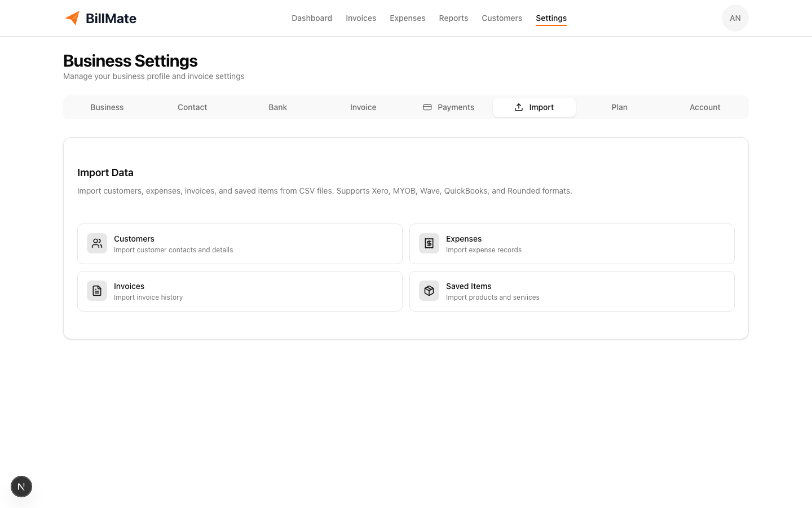812x508 pixels.
Task: Click the Saved Items import card
Action: point(572,291)
